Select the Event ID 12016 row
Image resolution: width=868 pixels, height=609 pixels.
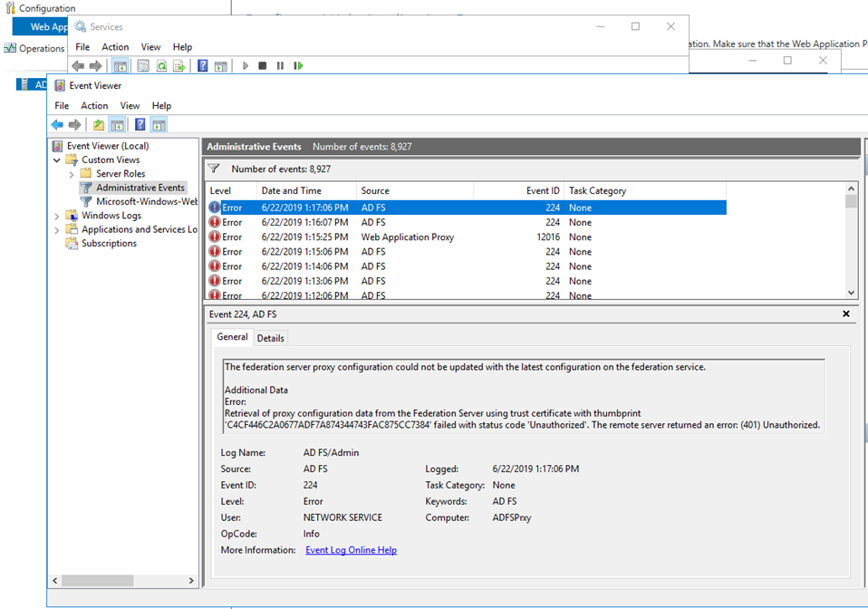tap(466, 237)
